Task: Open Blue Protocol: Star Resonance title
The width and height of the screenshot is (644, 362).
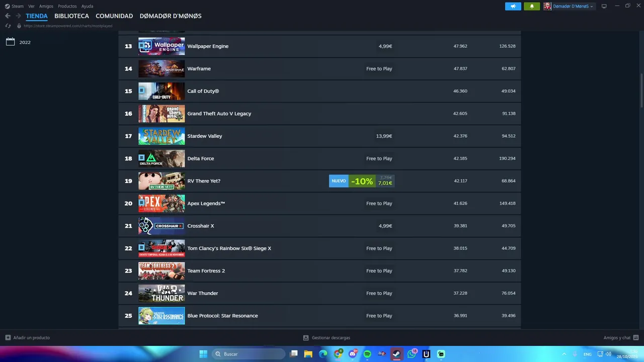Action: (222, 316)
